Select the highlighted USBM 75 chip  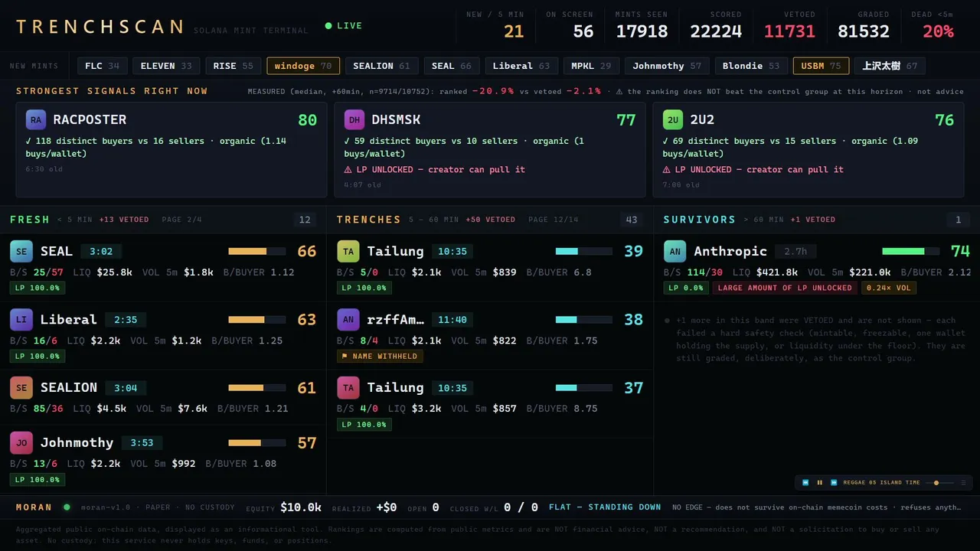[x=821, y=66]
